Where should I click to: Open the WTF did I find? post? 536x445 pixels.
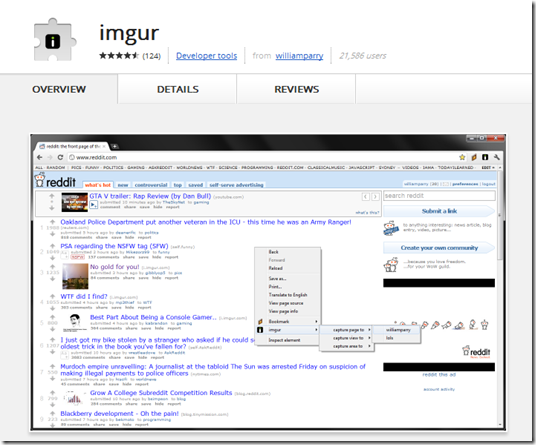coord(84,296)
